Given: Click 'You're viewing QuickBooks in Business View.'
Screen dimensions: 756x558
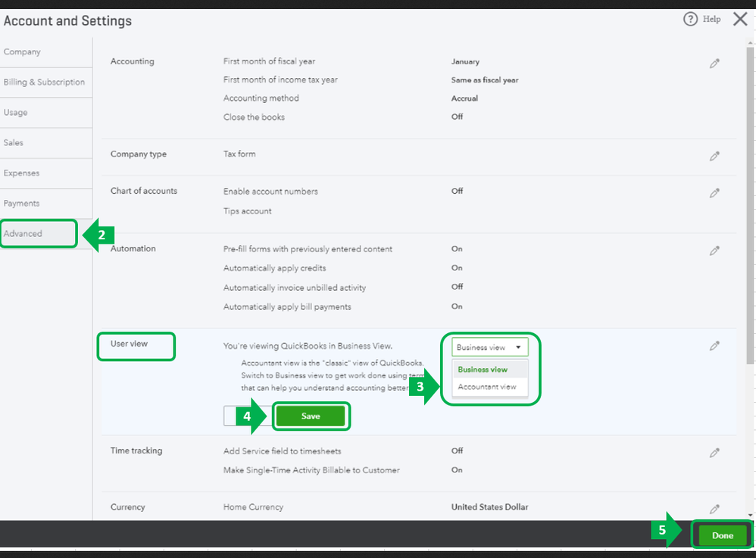Looking at the screenshot, I should point(308,346).
